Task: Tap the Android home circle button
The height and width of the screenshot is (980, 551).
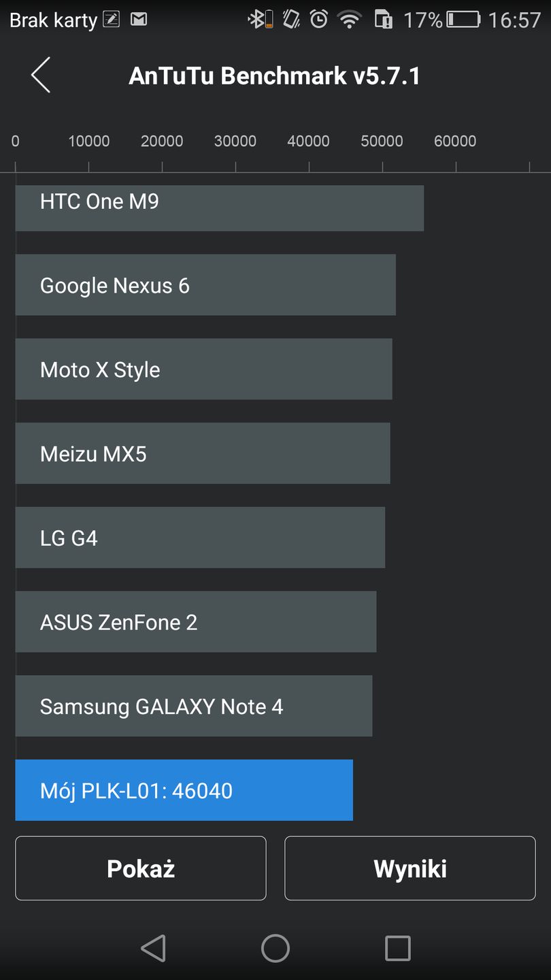Action: pos(275,948)
